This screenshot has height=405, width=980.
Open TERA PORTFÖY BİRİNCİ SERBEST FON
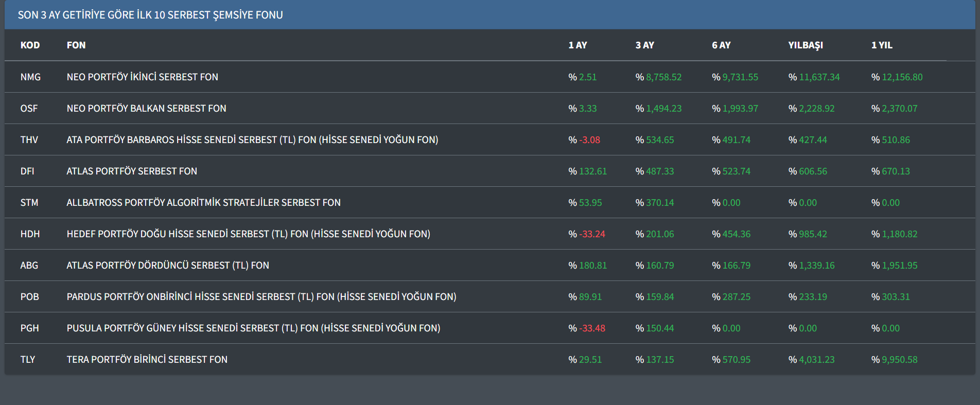147,360
